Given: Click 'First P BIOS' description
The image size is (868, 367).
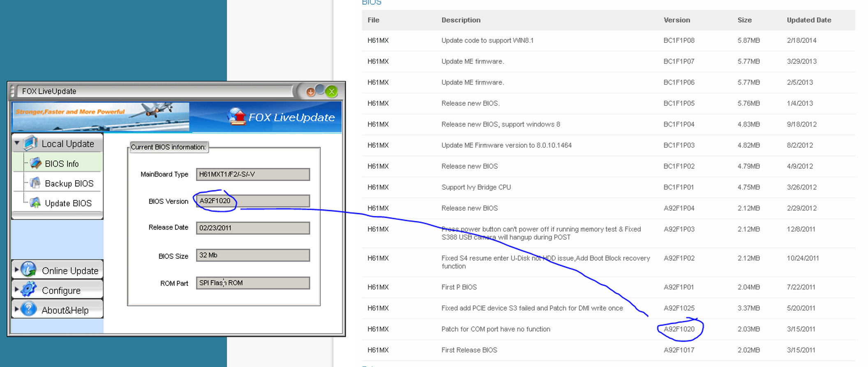Looking at the screenshot, I should pyautogui.click(x=459, y=287).
